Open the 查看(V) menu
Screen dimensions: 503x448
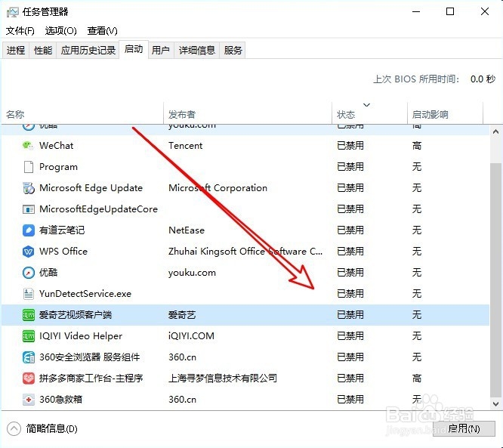pos(102,31)
